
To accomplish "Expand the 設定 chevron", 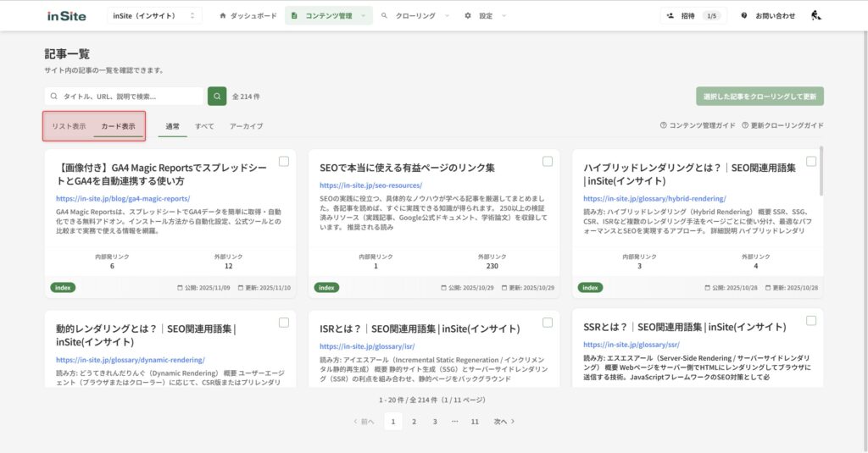I will 504,15.
